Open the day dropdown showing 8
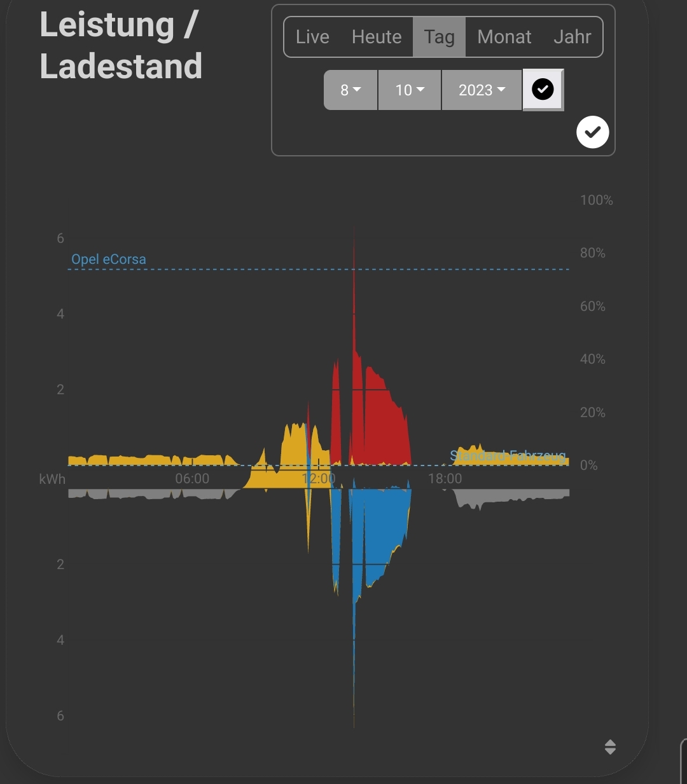 point(350,90)
